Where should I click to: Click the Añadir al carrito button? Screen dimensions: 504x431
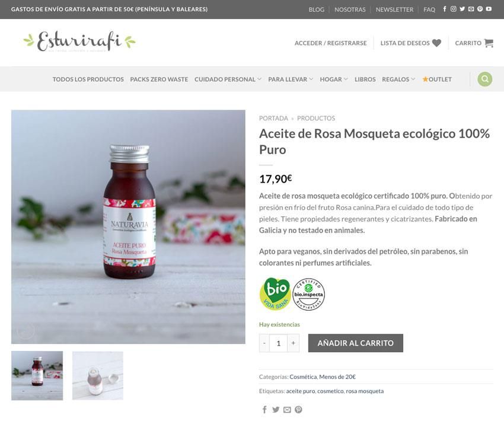[356, 343]
